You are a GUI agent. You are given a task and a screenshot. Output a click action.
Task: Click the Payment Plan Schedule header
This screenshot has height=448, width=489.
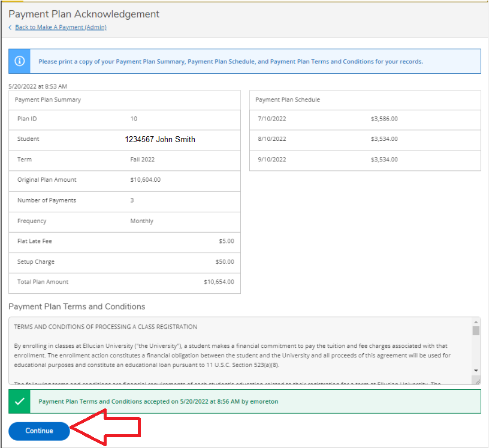[288, 100]
